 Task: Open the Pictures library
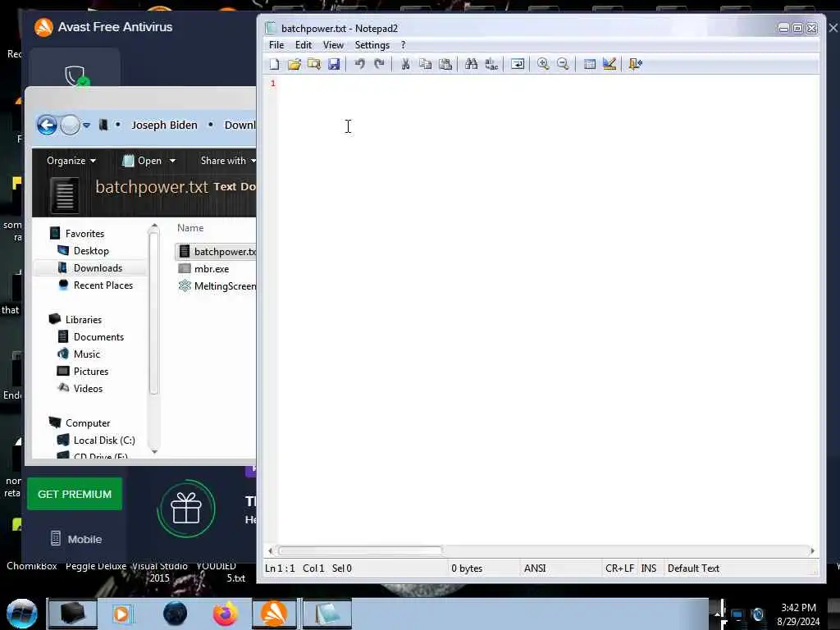[90, 372]
